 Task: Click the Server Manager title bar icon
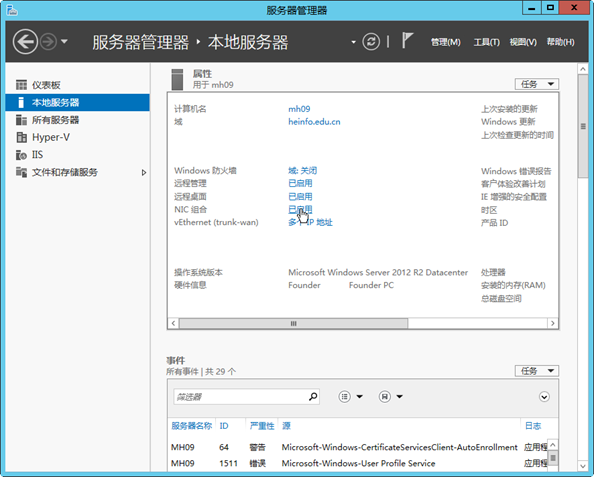point(12,10)
